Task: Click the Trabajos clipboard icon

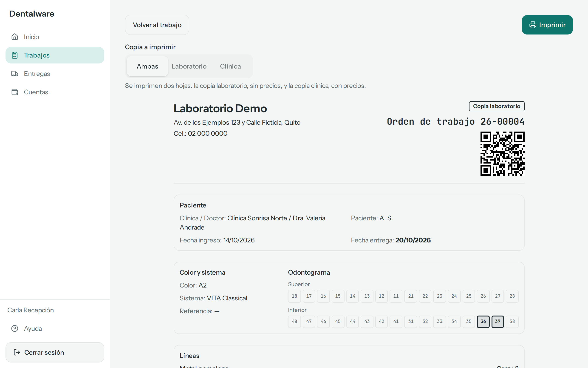Action: click(x=15, y=55)
